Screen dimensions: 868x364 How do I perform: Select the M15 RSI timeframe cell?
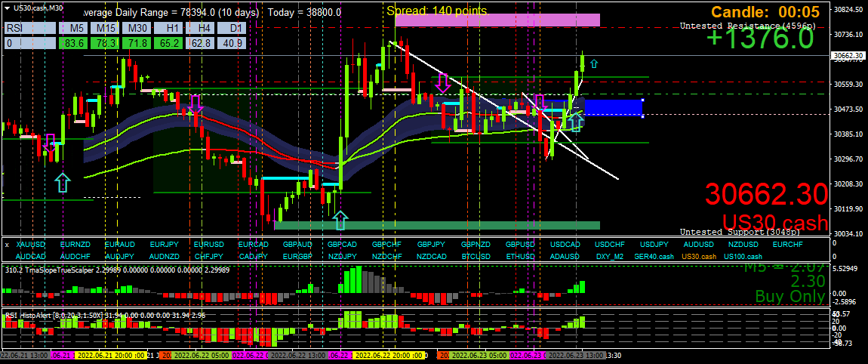(x=105, y=28)
